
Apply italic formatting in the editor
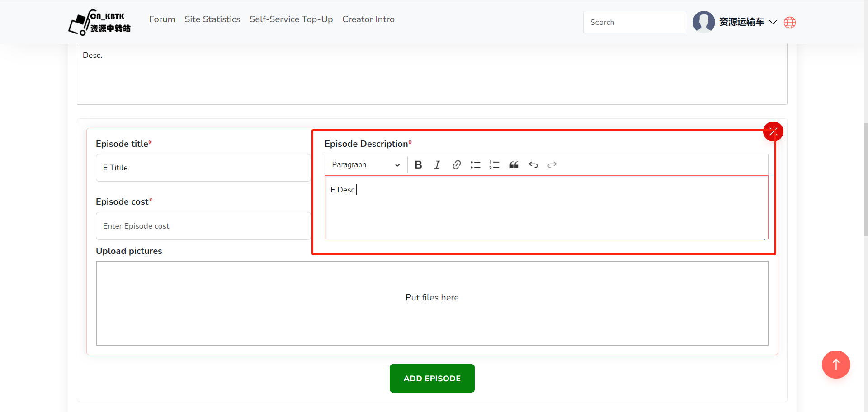(437, 165)
